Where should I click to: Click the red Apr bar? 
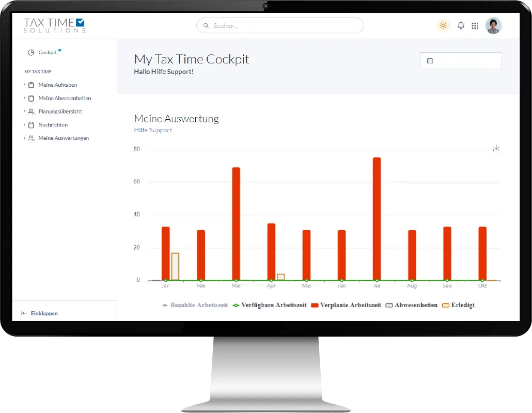(x=272, y=251)
